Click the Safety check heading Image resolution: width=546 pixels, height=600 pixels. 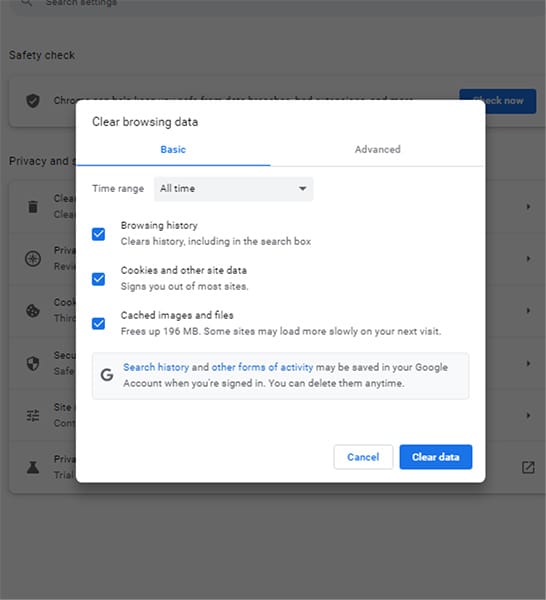click(x=42, y=55)
